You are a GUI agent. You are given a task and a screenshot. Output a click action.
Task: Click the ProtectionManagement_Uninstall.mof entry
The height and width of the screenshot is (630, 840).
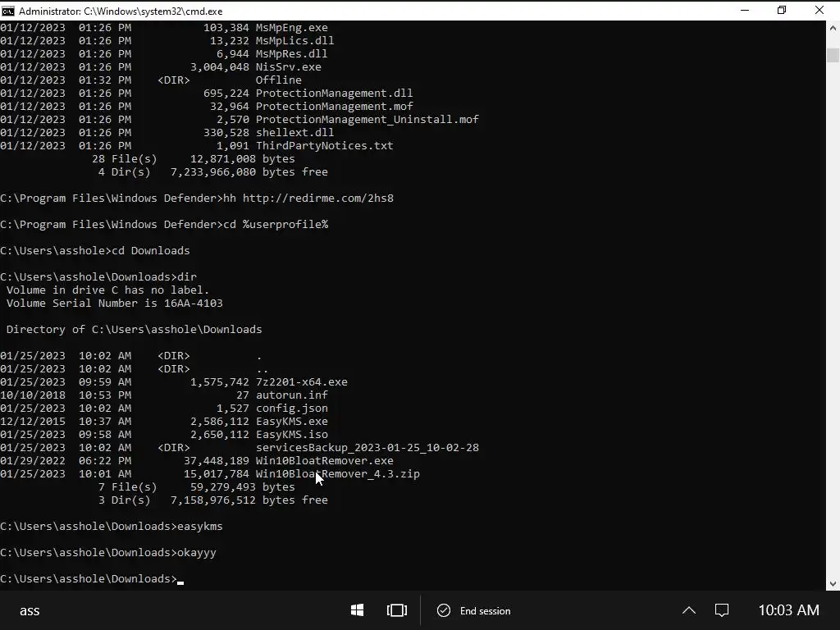(x=367, y=120)
